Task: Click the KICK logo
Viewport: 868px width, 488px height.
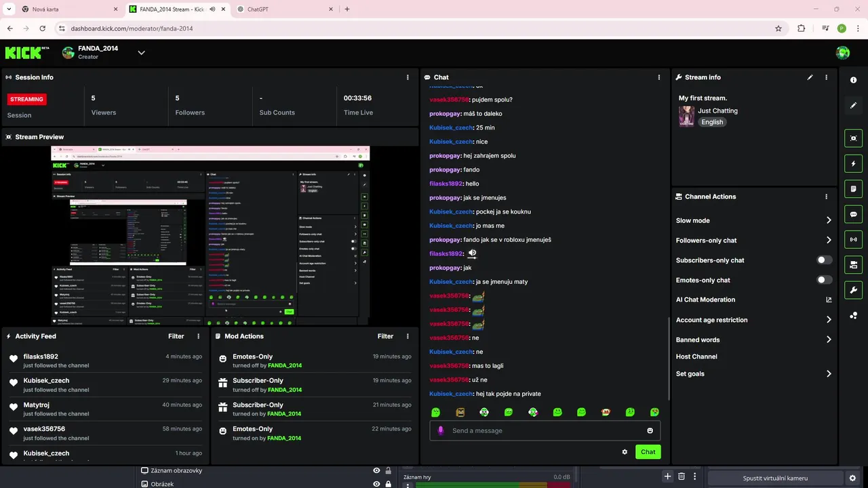Action: click(x=27, y=52)
